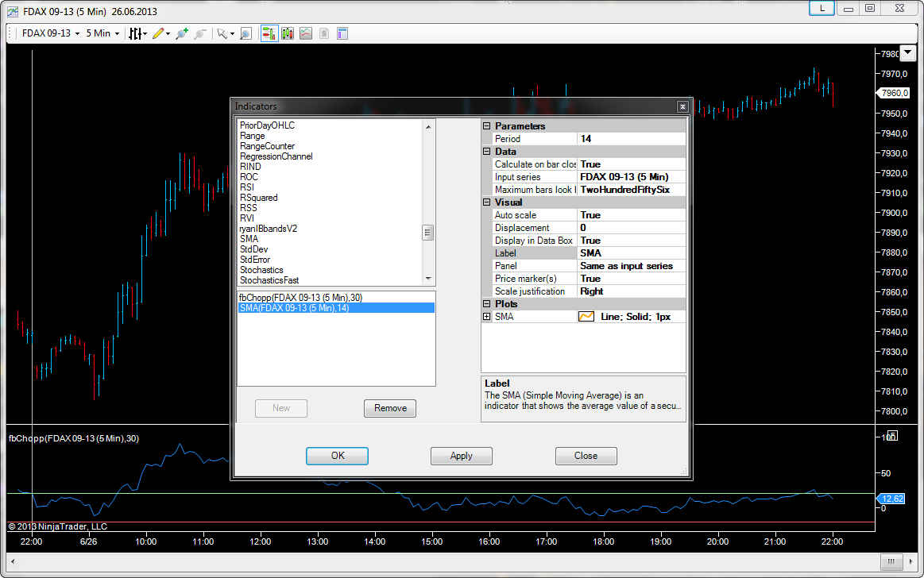Viewport: 924px width, 578px height.
Task: Edit the Period value field
Action: (631, 139)
